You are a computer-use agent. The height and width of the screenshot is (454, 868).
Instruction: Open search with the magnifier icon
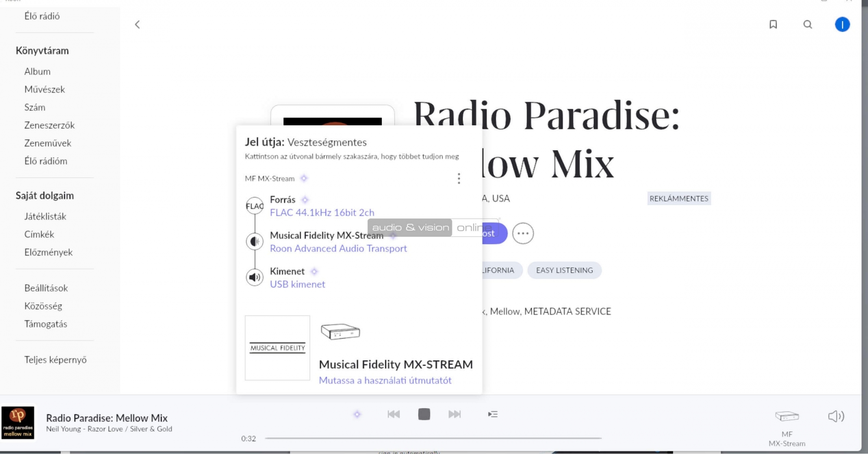click(x=808, y=24)
